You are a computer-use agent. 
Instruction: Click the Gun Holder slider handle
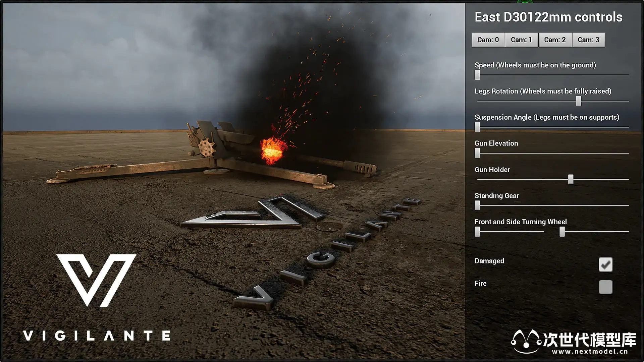pyautogui.click(x=570, y=179)
